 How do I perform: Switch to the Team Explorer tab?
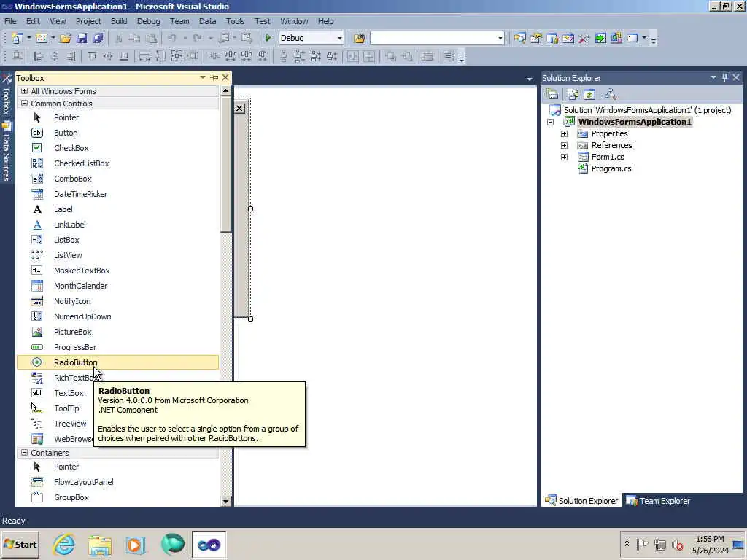tap(659, 501)
